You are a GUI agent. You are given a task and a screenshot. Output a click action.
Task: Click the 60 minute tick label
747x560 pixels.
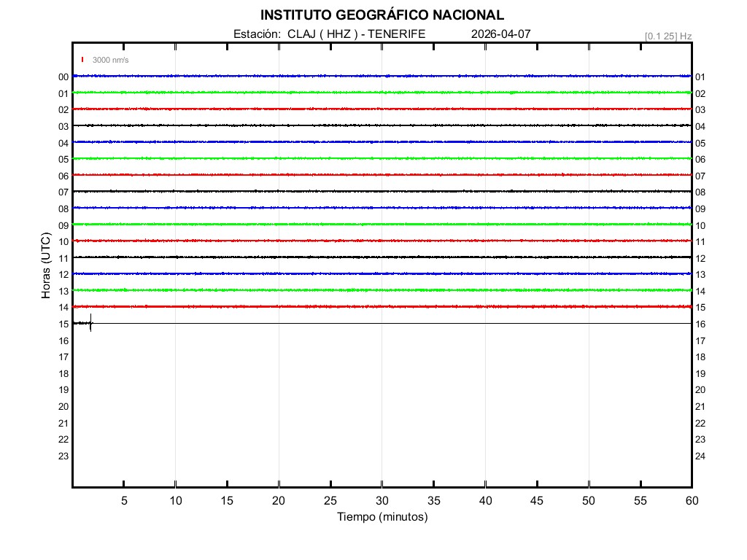coord(691,501)
